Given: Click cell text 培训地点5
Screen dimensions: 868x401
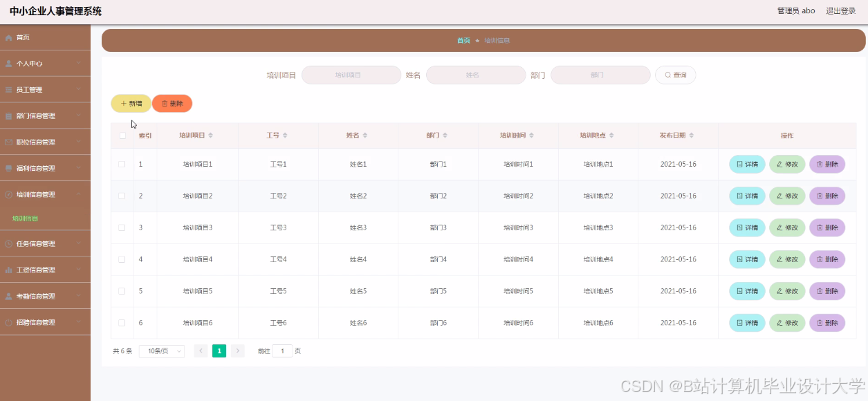Looking at the screenshot, I should [x=598, y=291].
